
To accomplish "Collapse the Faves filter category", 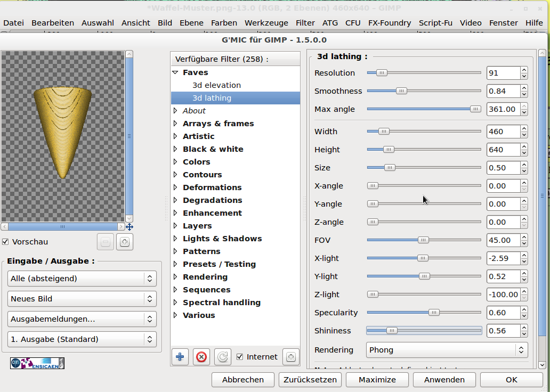I will point(175,72).
